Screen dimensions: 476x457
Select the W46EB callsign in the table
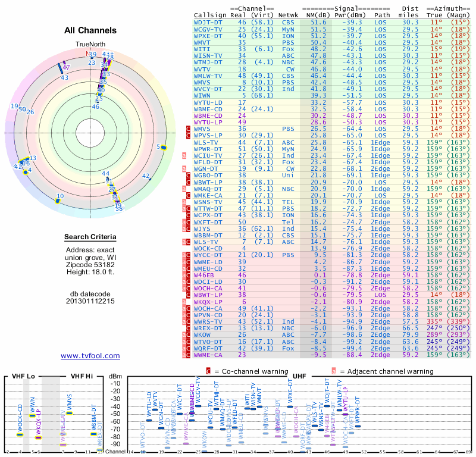pyautogui.click(x=203, y=275)
